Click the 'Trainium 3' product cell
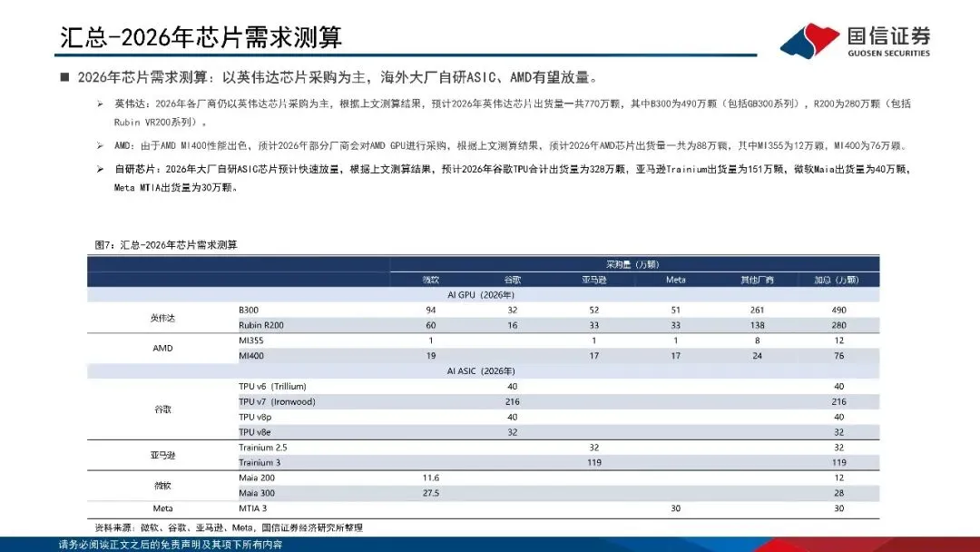Screen dimensions: 980x552 [x=260, y=463]
